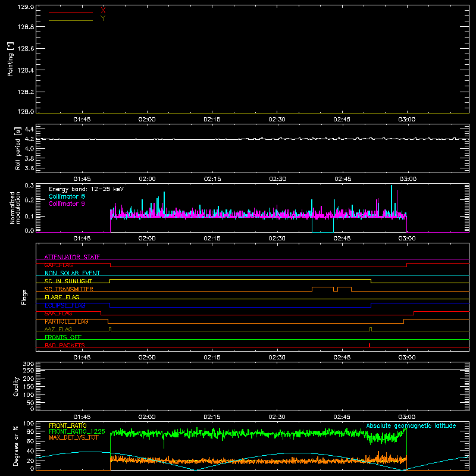
Task: Select the FRONTS_OFF flag label
Action: pyautogui.click(x=63, y=337)
